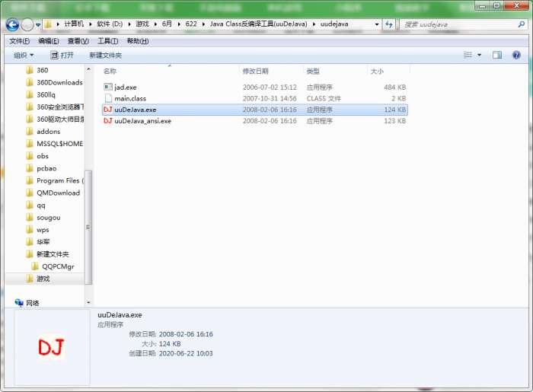Sort by 名称 column header
Image resolution: width=533 pixels, height=392 pixels.
pos(110,72)
